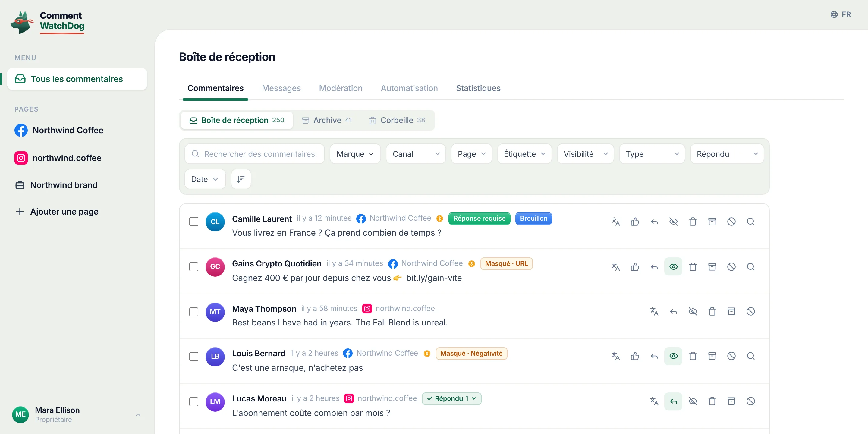Click Ajouter une page
868x434 pixels.
point(77,211)
